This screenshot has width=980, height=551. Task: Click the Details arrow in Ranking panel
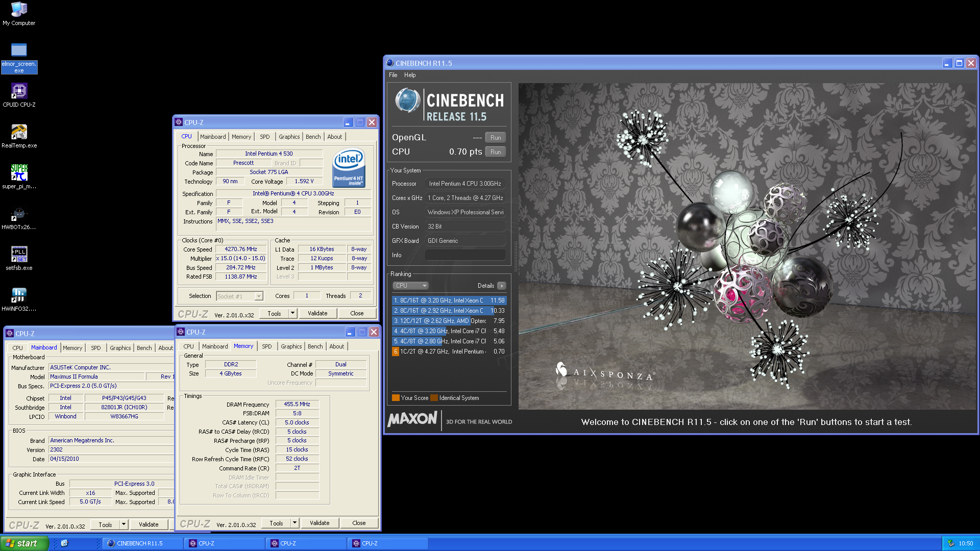pos(502,286)
